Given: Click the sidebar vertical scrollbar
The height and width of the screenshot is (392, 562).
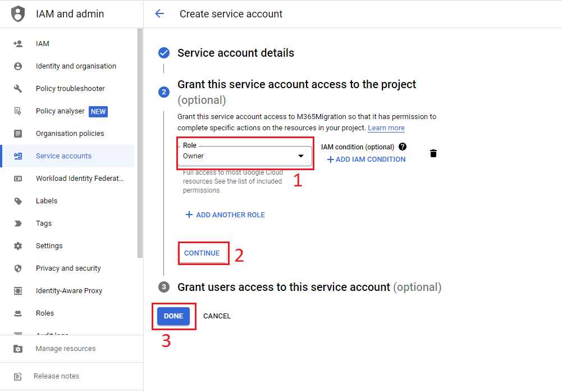Looking at the screenshot, I should [x=140, y=143].
